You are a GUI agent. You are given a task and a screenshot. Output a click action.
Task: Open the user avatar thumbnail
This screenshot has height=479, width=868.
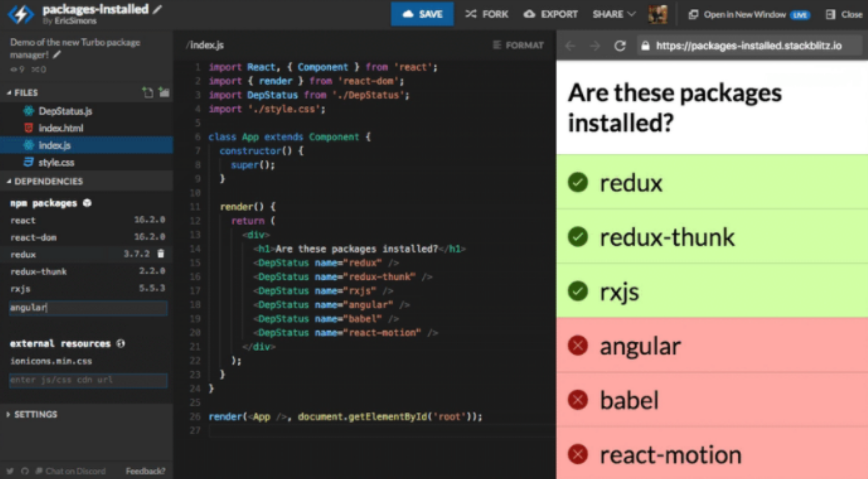pos(658,14)
